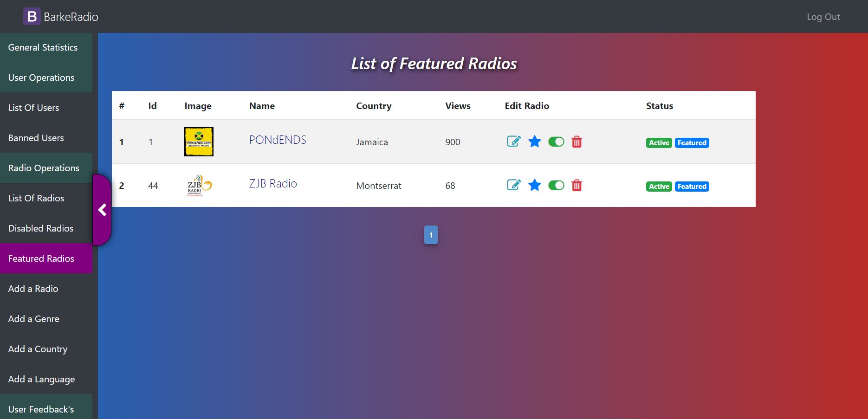Open Disabled Radios page
Image resolution: width=868 pixels, height=419 pixels.
coord(46,228)
